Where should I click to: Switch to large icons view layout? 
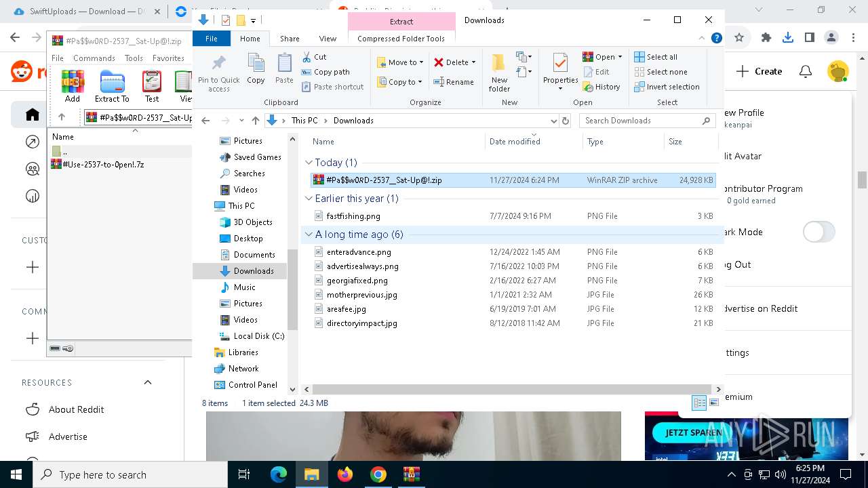[713, 403]
